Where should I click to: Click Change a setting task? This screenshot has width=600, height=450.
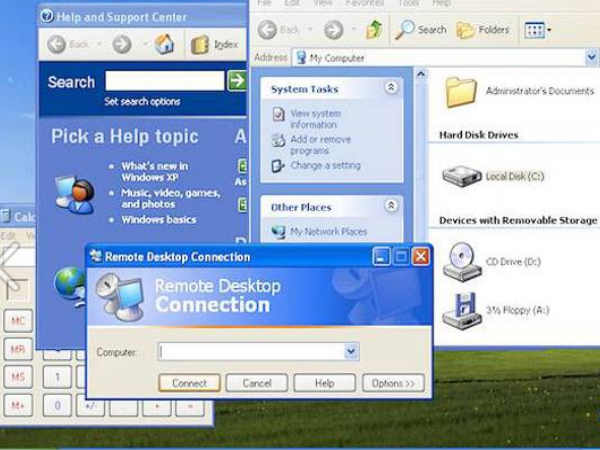(325, 165)
